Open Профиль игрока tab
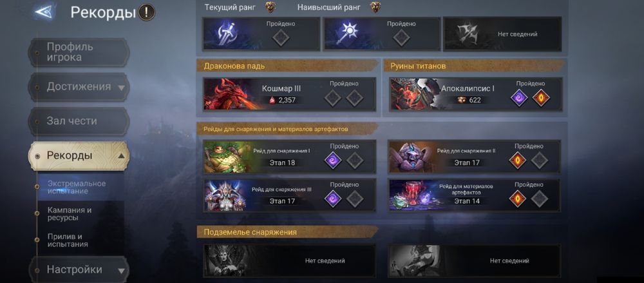This screenshot has width=644, height=283. [x=79, y=52]
